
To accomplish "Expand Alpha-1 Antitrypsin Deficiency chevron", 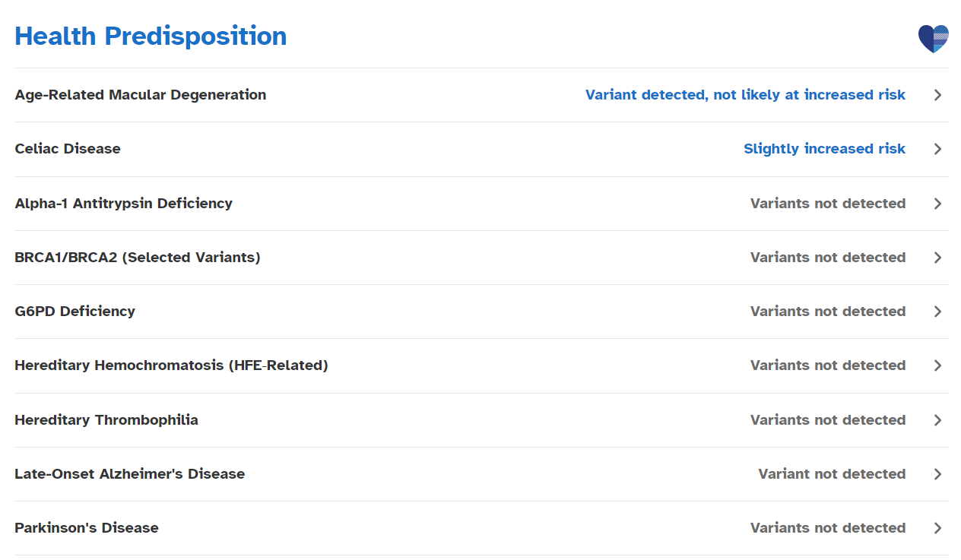I will (937, 204).
